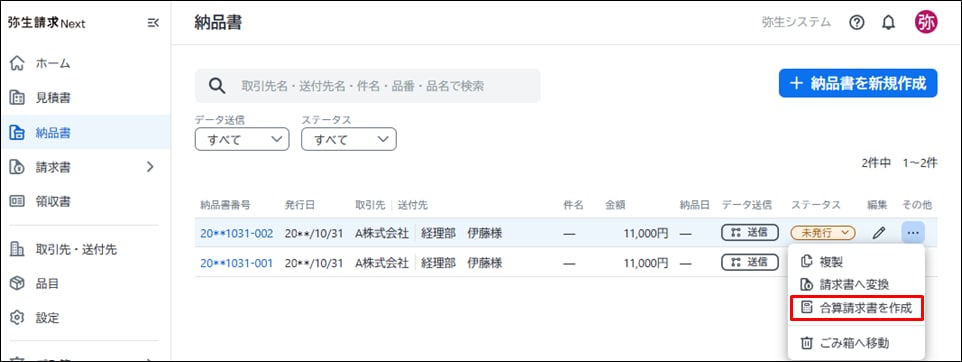Click 納品書を新規作成 button
962x362 pixels.
(x=858, y=83)
